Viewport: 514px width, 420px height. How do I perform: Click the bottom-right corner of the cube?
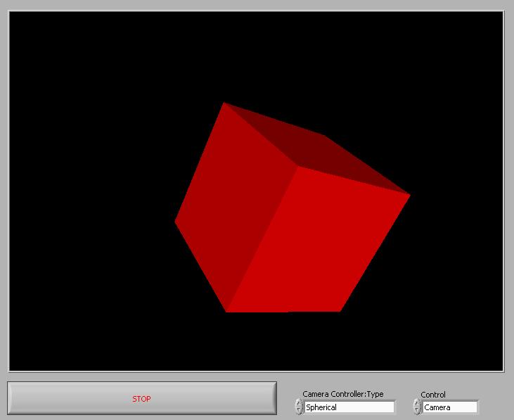(340, 310)
